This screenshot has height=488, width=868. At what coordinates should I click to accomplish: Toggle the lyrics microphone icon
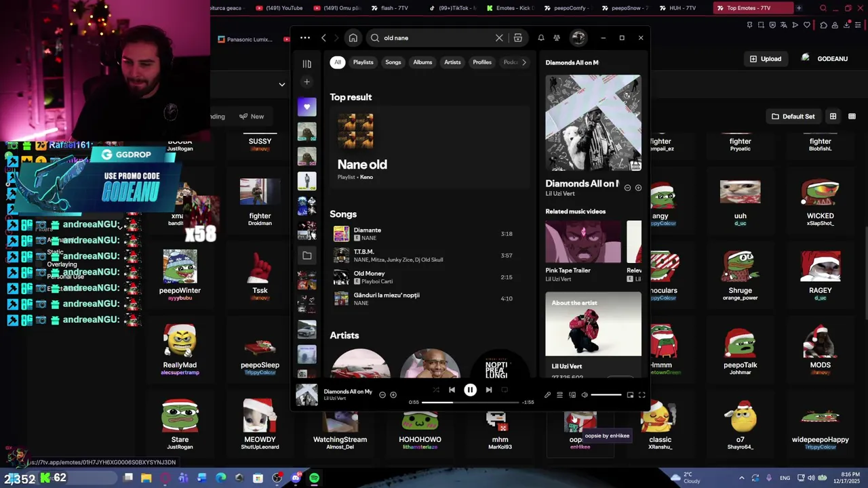click(547, 395)
